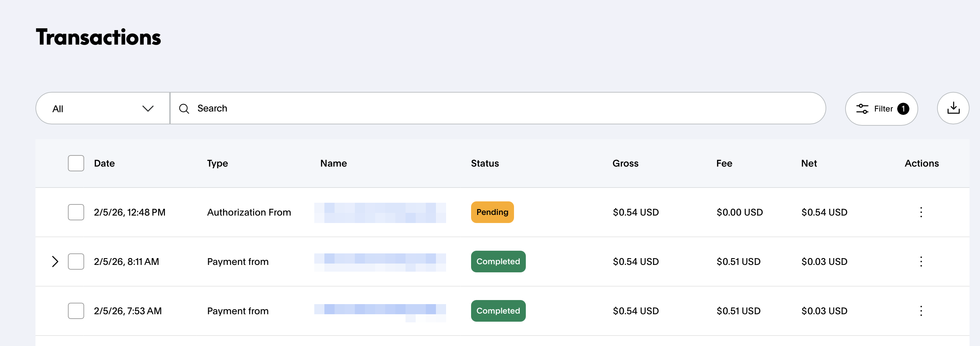Click the magnifying glass search icon
The image size is (980, 346).
tap(184, 109)
